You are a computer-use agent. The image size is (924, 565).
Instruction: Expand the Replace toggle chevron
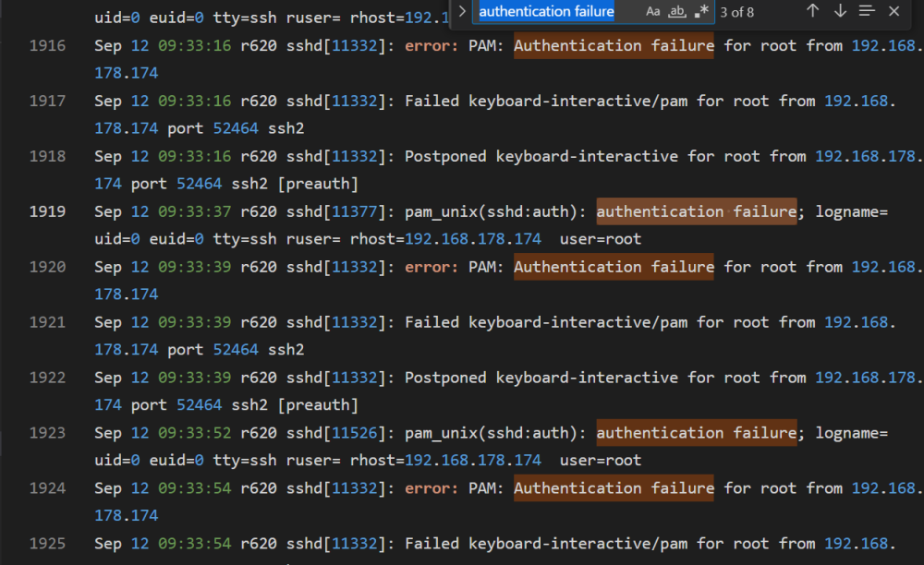click(x=463, y=11)
